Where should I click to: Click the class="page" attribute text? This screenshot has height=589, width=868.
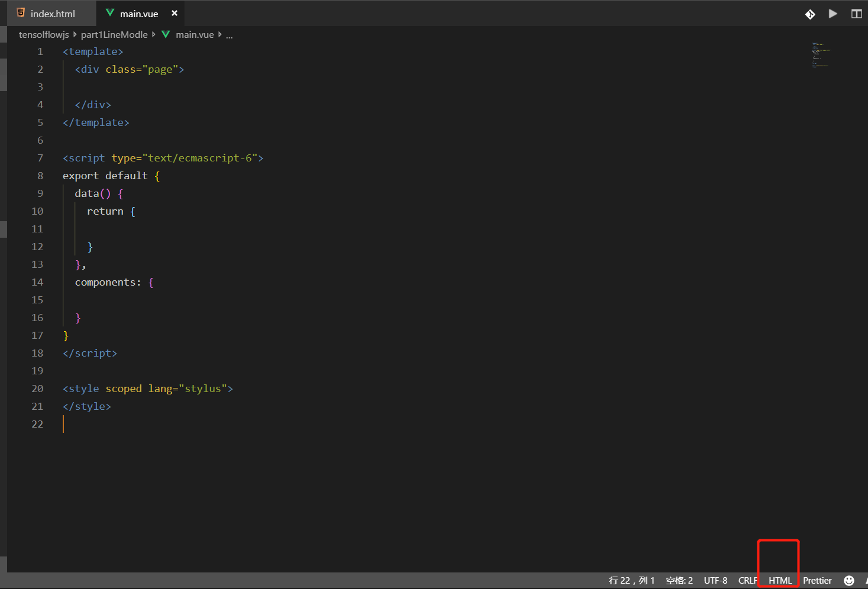(x=141, y=69)
